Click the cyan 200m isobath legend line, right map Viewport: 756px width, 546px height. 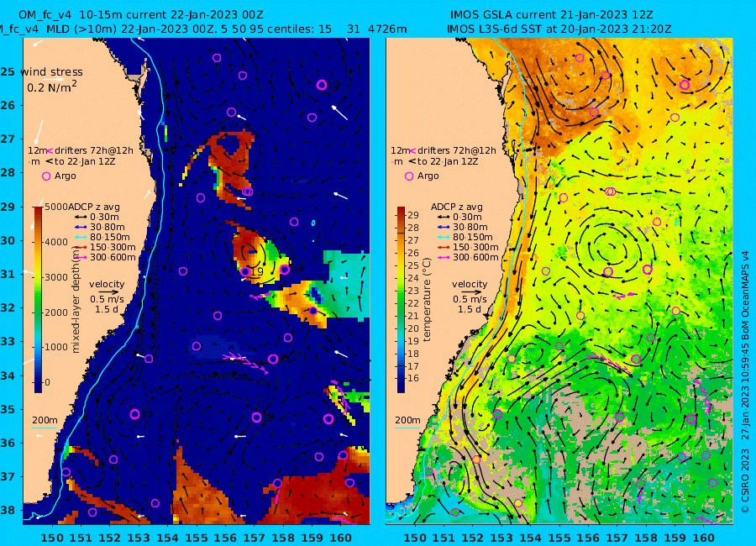[x=407, y=428]
